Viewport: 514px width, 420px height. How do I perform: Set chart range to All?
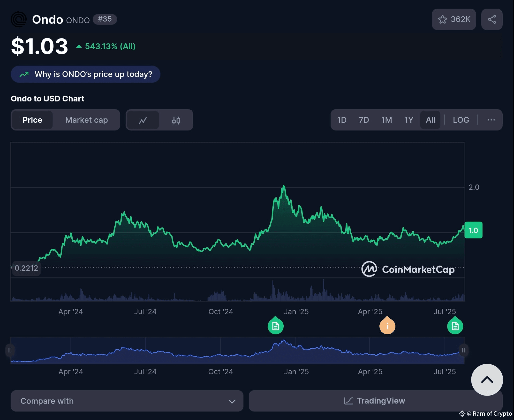click(x=431, y=120)
